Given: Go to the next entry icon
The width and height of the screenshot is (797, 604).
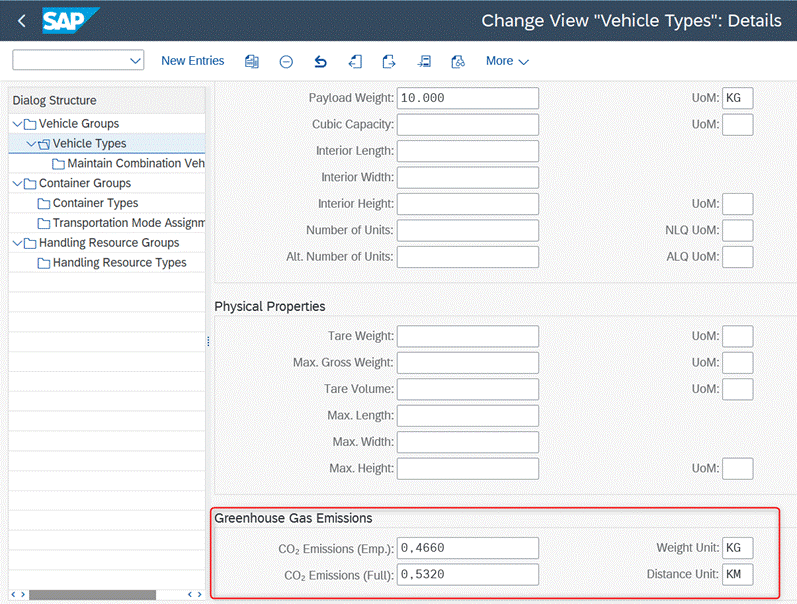Looking at the screenshot, I should click(x=389, y=61).
